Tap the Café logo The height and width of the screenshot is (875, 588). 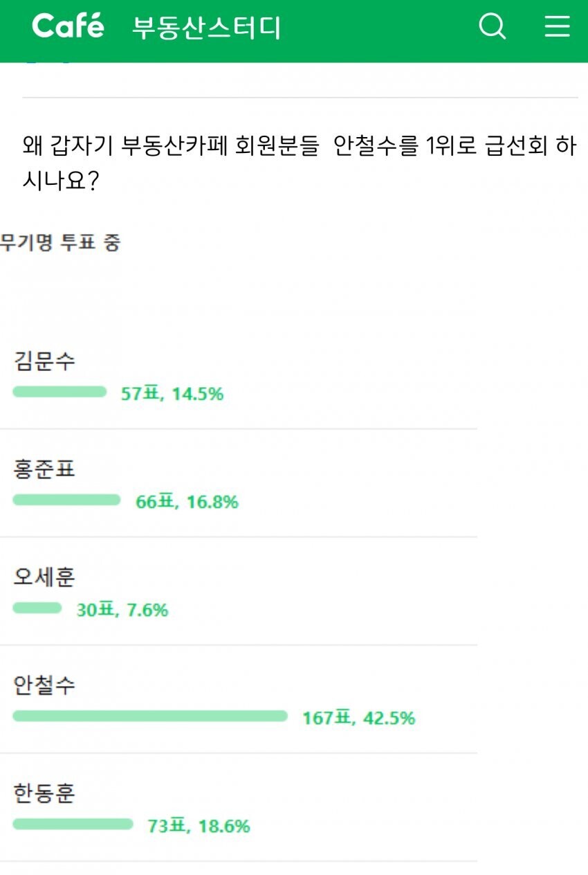(x=68, y=26)
